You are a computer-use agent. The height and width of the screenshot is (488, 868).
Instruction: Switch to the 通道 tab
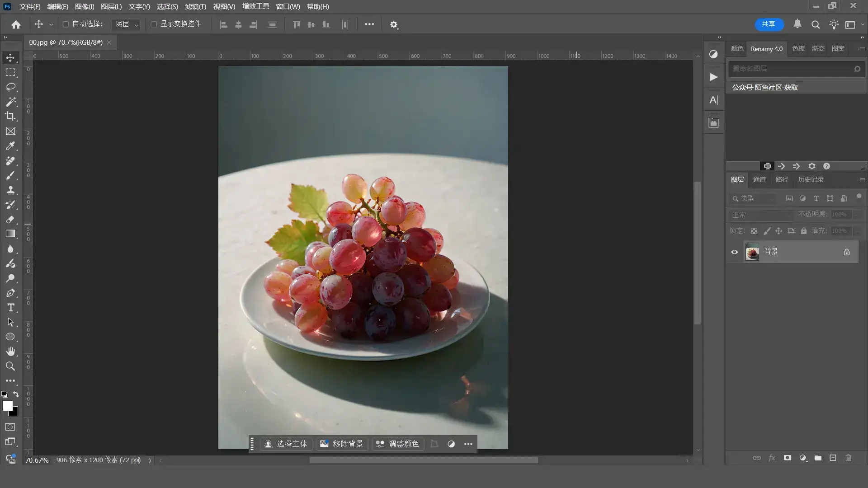(759, 179)
